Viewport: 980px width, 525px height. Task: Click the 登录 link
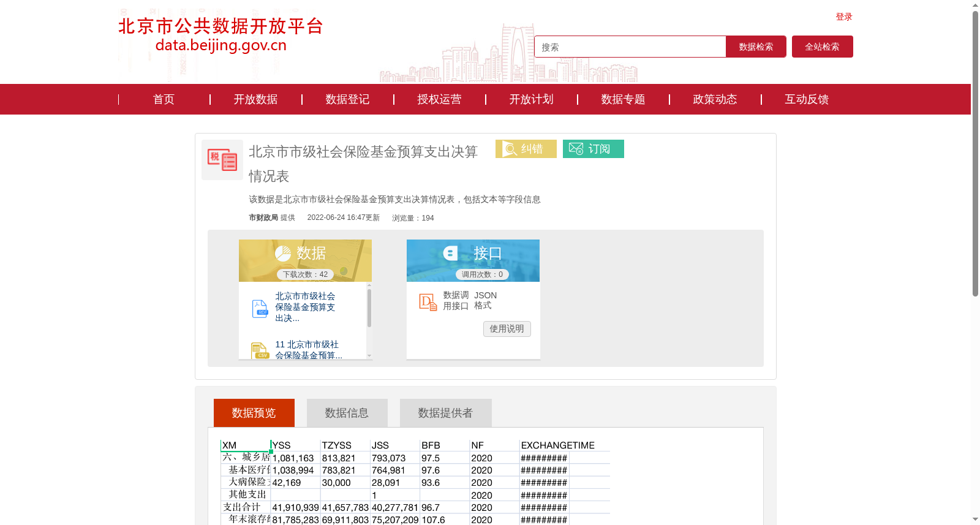(844, 17)
